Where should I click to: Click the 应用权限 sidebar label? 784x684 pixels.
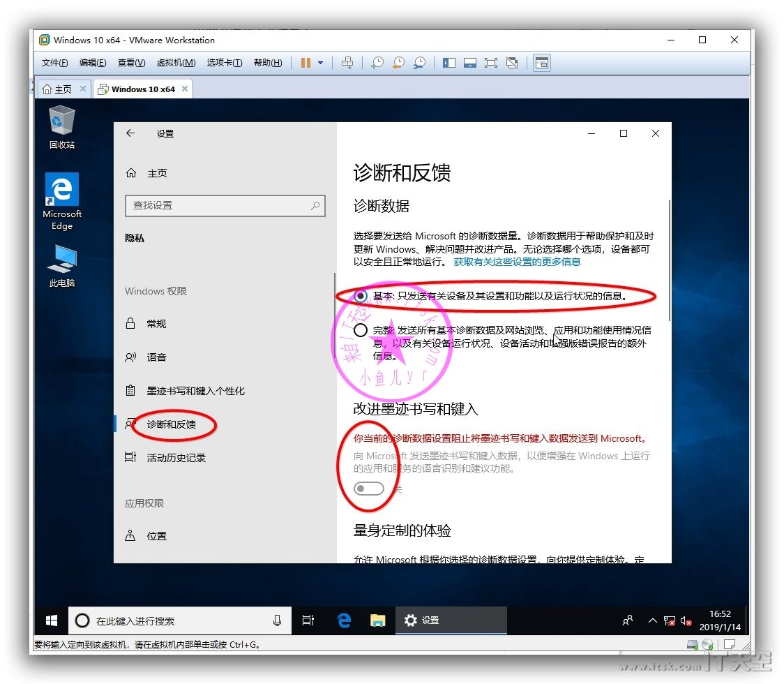144,503
